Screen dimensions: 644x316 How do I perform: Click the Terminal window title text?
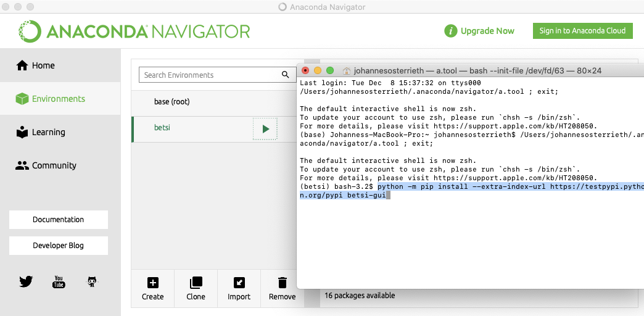point(477,71)
